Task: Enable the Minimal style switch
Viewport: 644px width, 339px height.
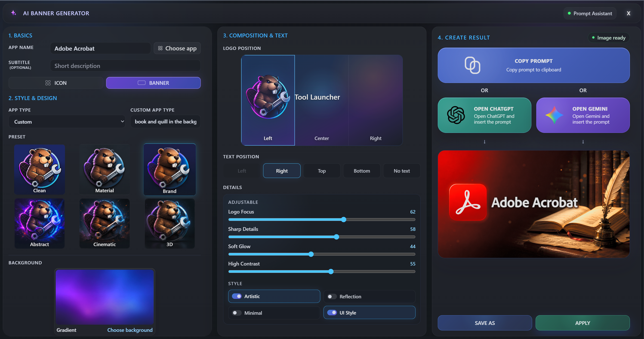Action: pyautogui.click(x=237, y=313)
